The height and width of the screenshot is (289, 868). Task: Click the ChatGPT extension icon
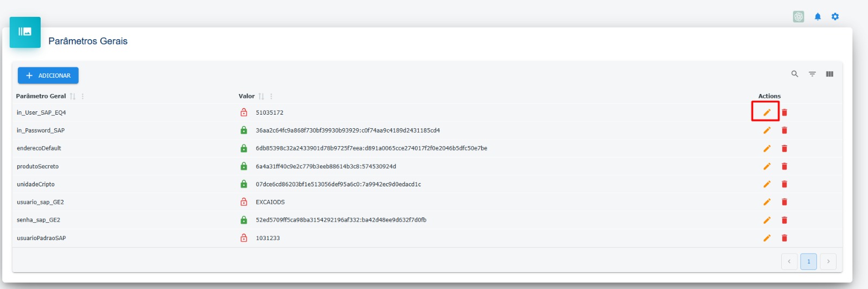click(799, 17)
